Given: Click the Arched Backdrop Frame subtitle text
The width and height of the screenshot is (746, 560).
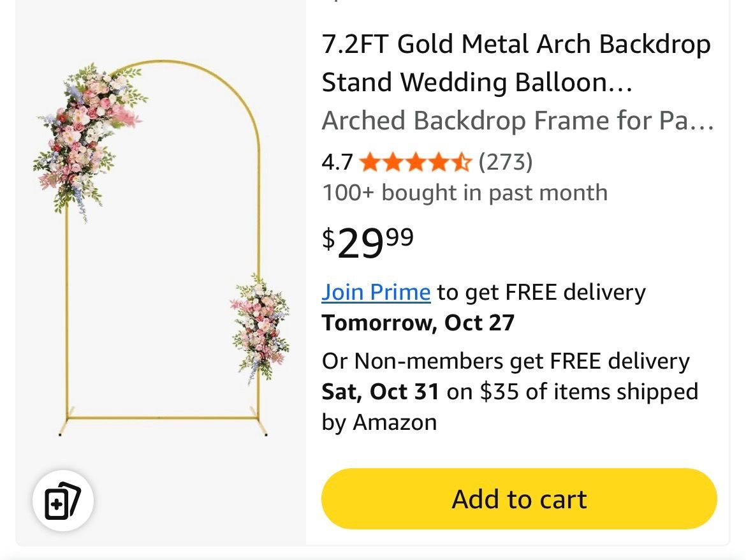Looking at the screenshot, I should (x=518, y=121).
